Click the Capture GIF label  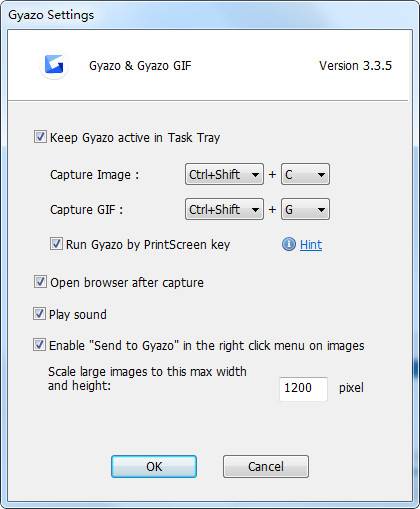click(x=87, y=210)
